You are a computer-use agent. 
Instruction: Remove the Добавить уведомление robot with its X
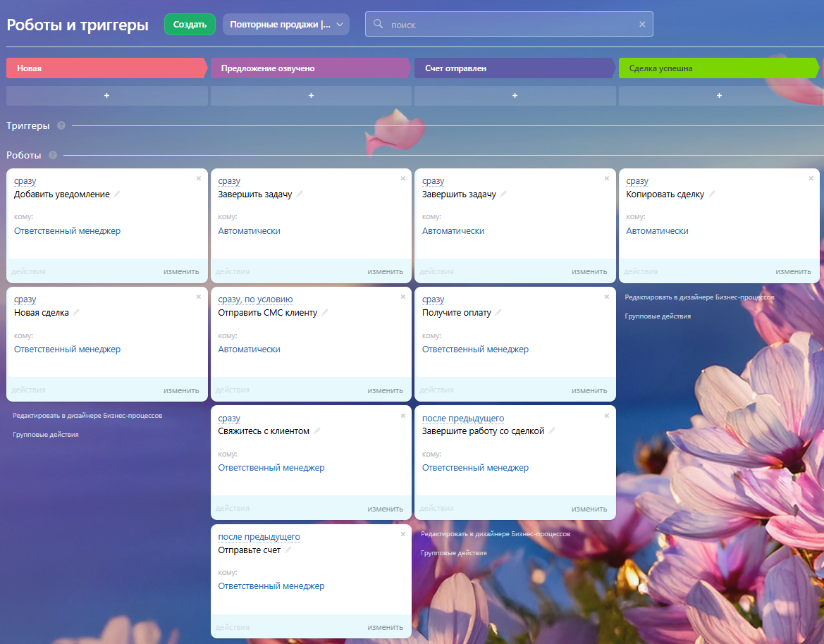point(199,178)
